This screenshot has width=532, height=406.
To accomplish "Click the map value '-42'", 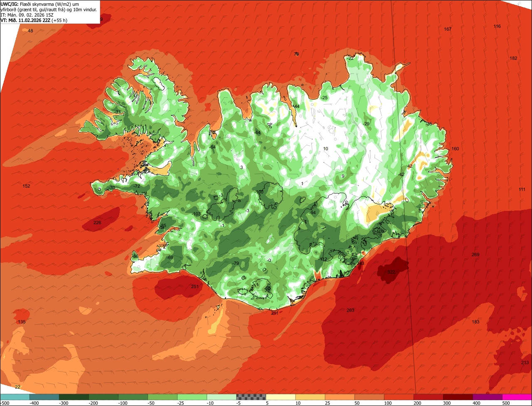I will (401, 174).
